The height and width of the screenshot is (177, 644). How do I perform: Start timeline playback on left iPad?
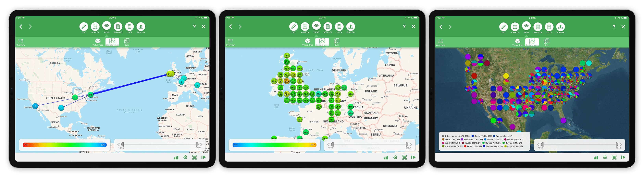[204, 157]
